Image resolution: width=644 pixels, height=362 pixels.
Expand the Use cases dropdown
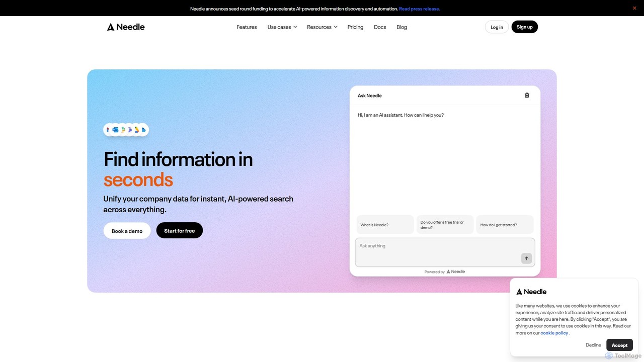282,27
